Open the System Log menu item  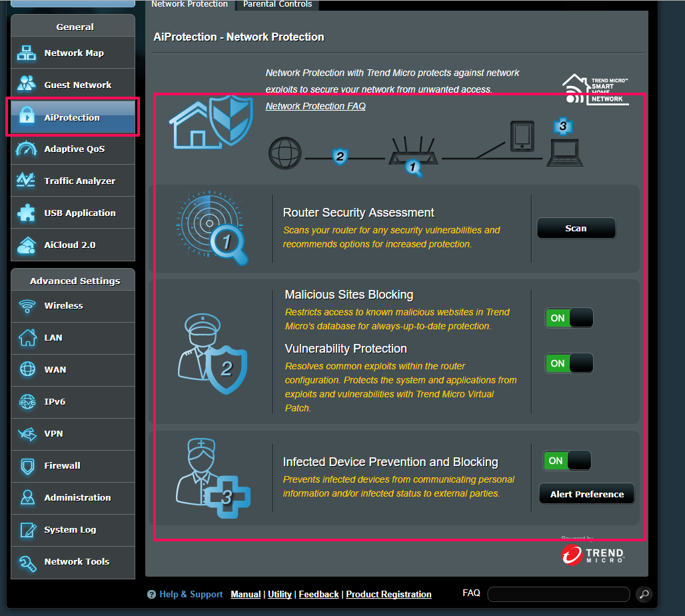tap(73, 530)
